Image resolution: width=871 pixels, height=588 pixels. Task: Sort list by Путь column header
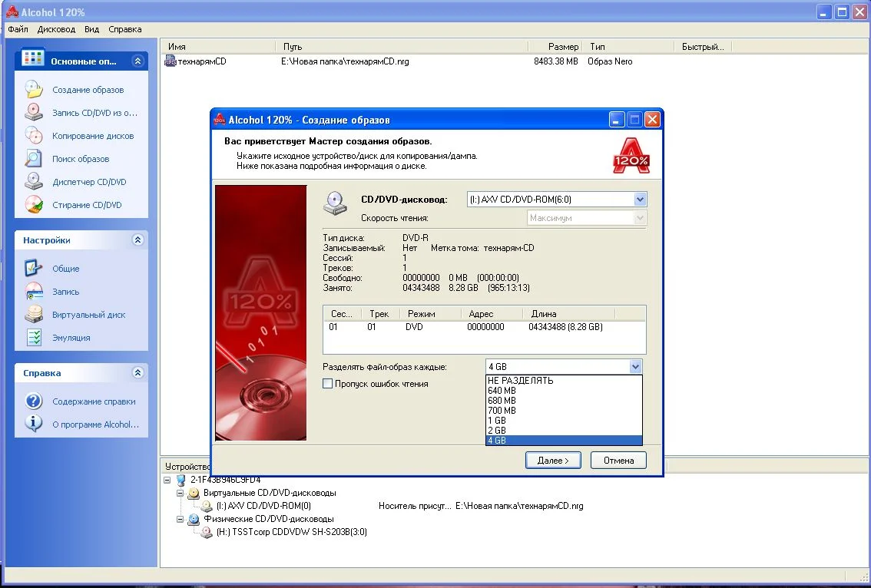point(402,47)
